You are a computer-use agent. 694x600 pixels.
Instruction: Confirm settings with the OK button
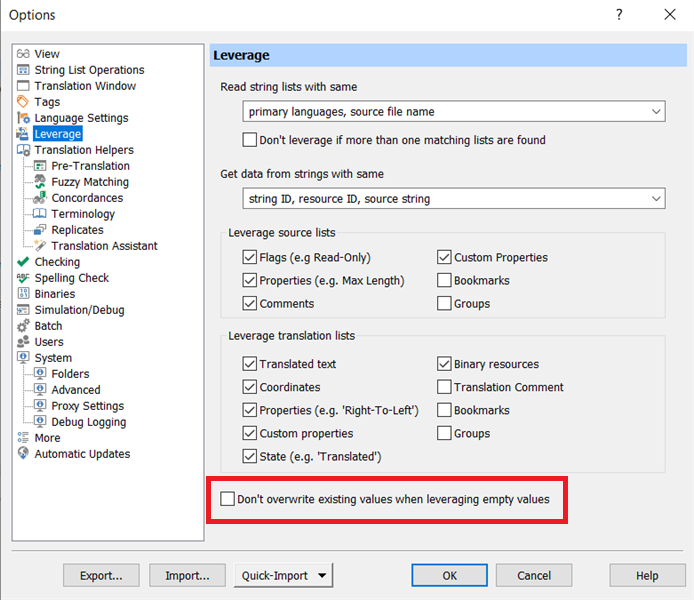(450, 576)
